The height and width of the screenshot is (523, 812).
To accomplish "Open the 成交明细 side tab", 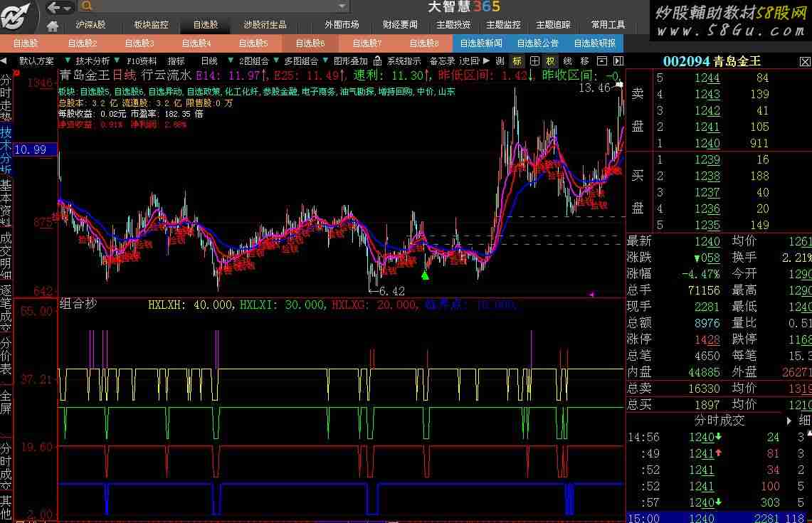I will tap(6, 255).
